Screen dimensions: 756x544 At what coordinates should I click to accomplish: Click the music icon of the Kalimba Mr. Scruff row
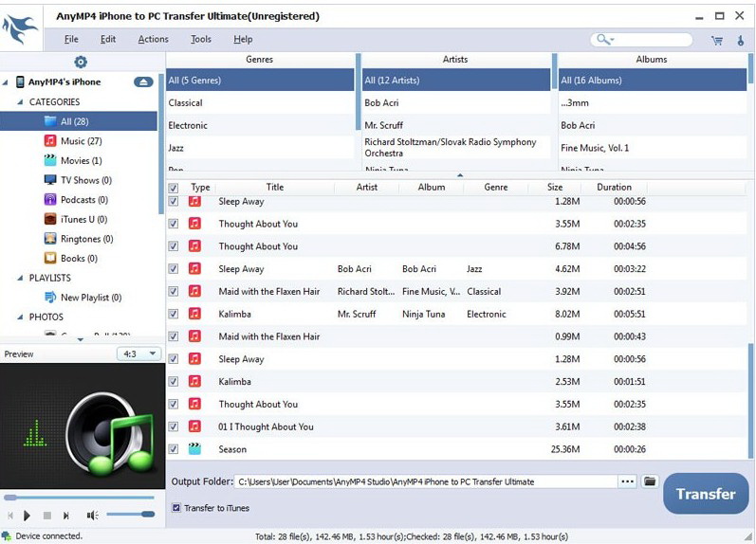pyautogui.click(x=194, y=314)
